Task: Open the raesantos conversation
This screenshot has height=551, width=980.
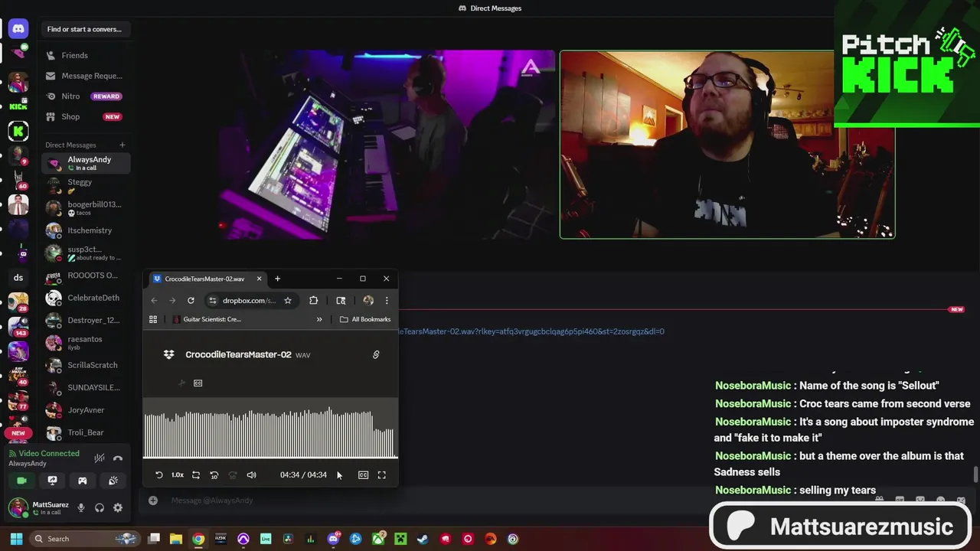Action: pos(85,342)
